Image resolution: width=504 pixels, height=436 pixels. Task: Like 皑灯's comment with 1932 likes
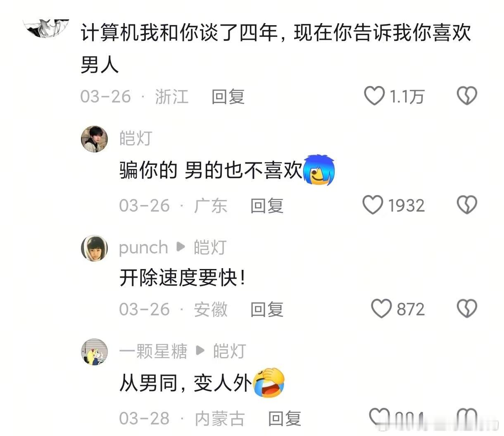[373, 205]
